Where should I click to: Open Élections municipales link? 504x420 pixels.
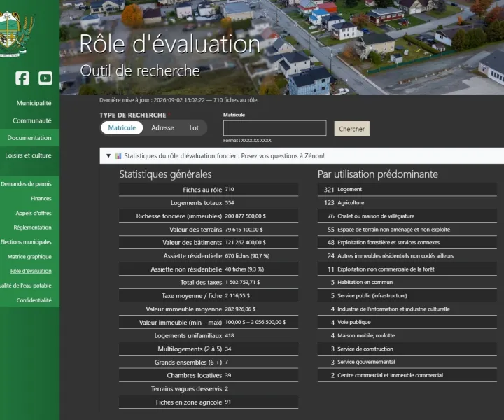point(26,242)
